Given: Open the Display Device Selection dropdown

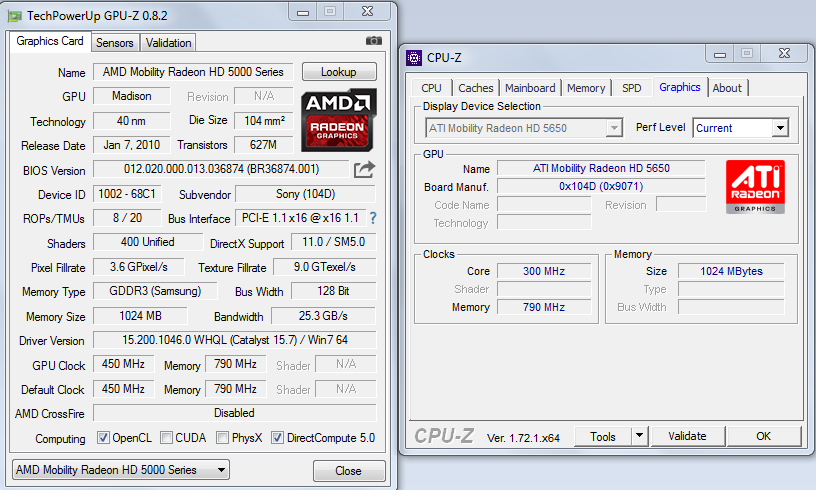Looking at the screenshot, I should tap(524, 128).
